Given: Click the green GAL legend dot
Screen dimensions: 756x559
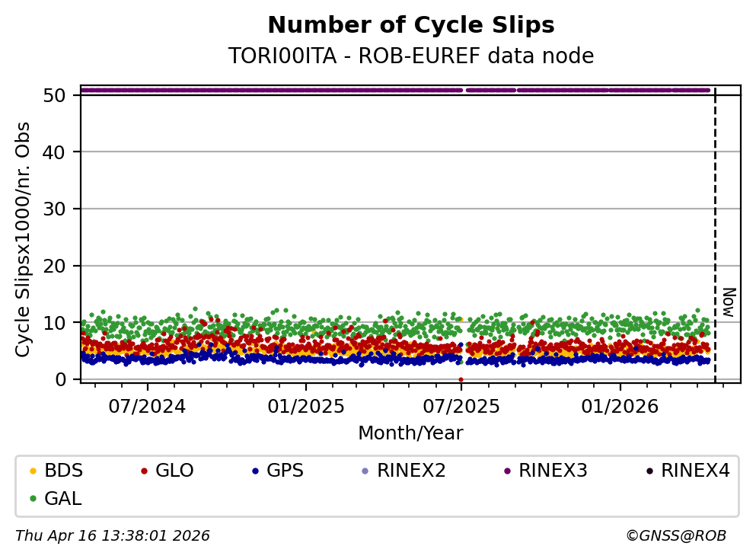Looking at the screenshot, I should (x=32, y=499).
